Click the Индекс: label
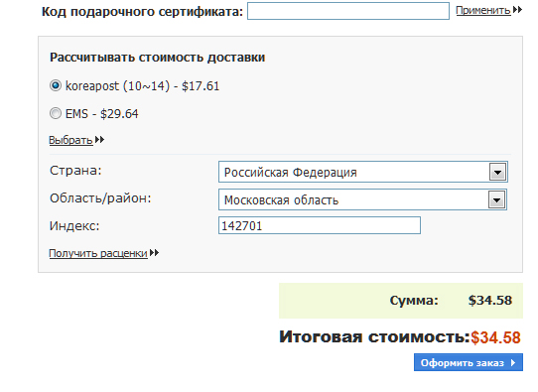This screenshot has width=538, height=392. (x=74, y=226)
